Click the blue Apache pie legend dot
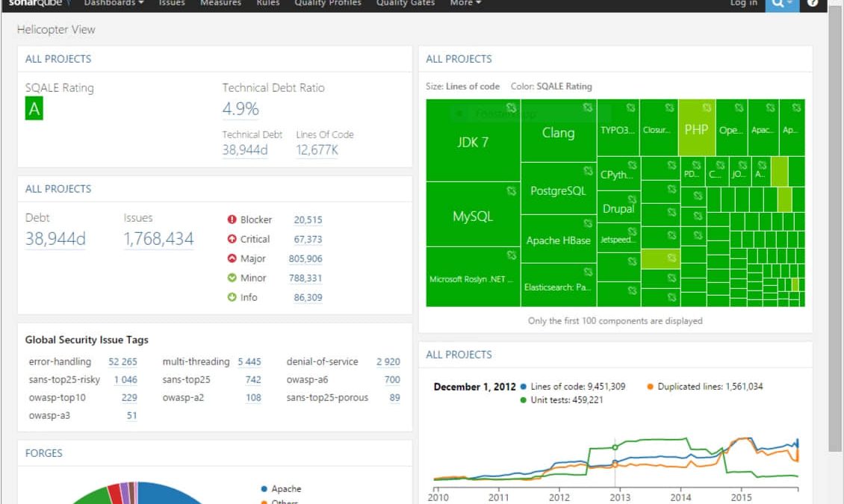844x504 pixels. click(264, 489)
